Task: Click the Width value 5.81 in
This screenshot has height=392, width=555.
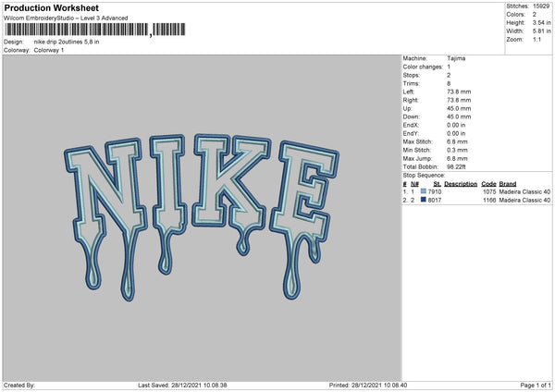Action: pos(541,31)
